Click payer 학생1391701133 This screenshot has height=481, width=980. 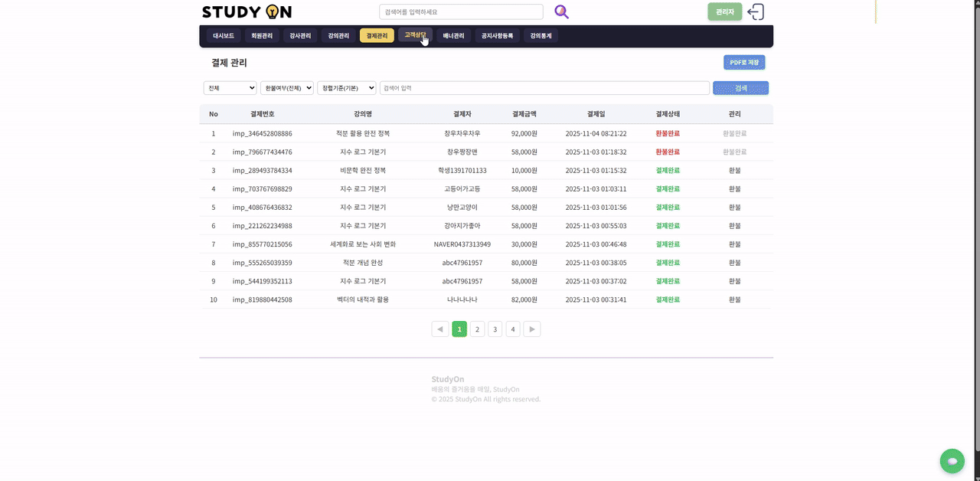coord(462,170)
